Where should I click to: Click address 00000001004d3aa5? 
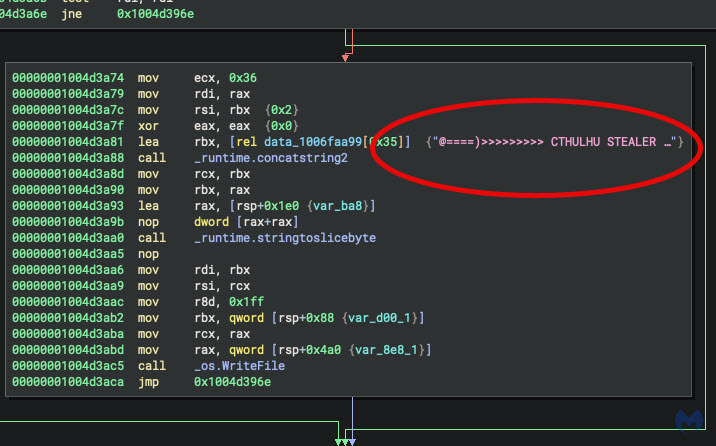coord(68,254)
